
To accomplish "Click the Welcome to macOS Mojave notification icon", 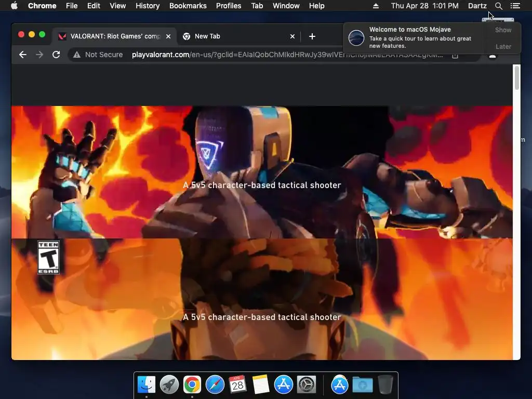I will coord(356,37).
